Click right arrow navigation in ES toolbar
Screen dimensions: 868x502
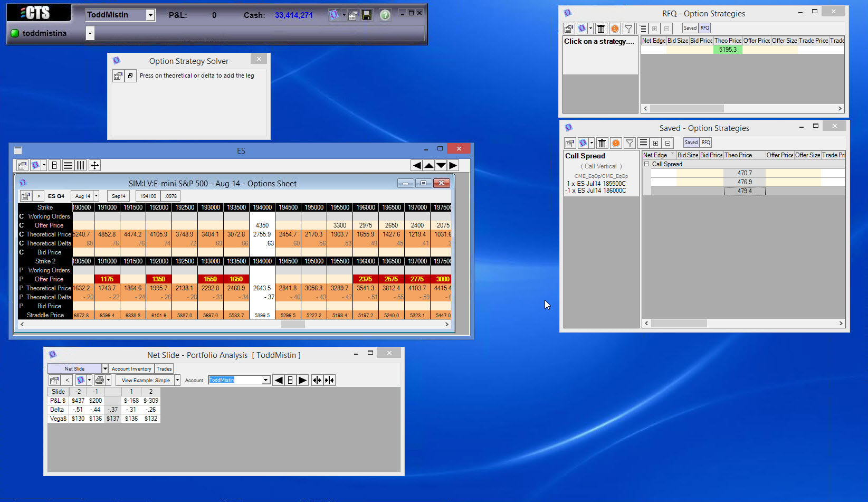pos(453,165)
